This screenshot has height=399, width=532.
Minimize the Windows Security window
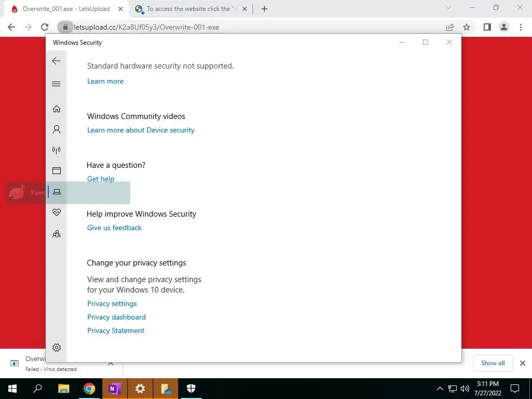(402, 42)
